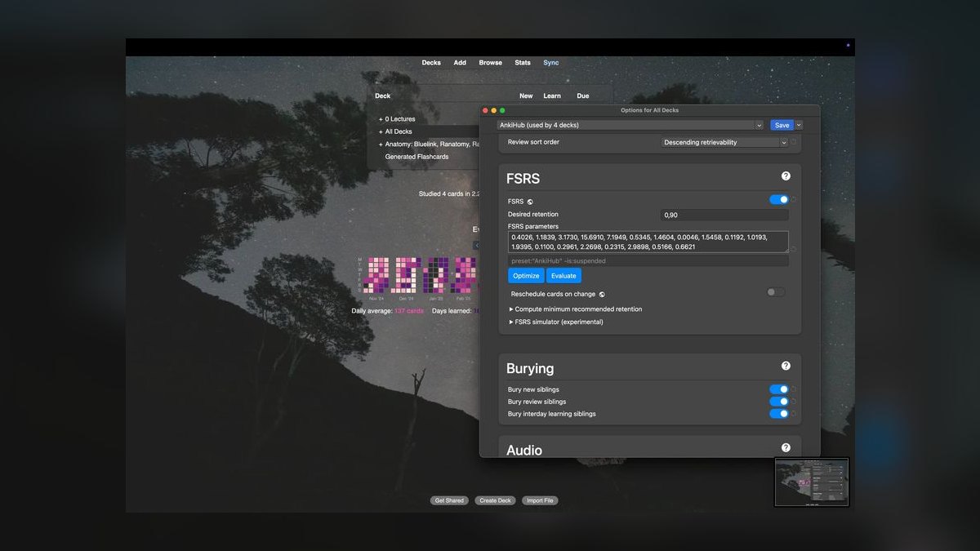Open Add in Anki's top bar
This screenshot has width=980, height=551.
click(460, 63)
